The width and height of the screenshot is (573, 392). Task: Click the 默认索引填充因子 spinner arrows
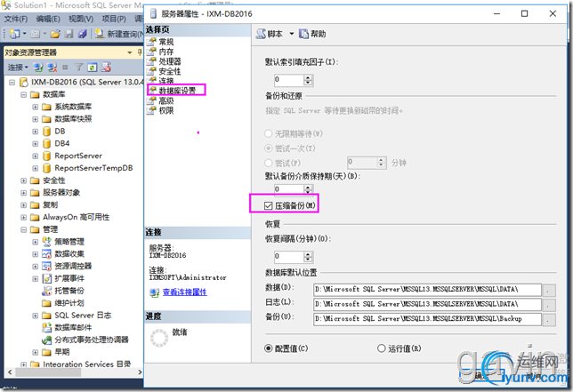(x=308, y=80)
